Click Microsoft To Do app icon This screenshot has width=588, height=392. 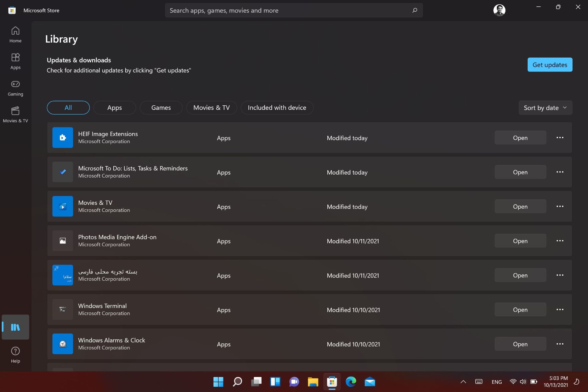click(x=62, y=171)
